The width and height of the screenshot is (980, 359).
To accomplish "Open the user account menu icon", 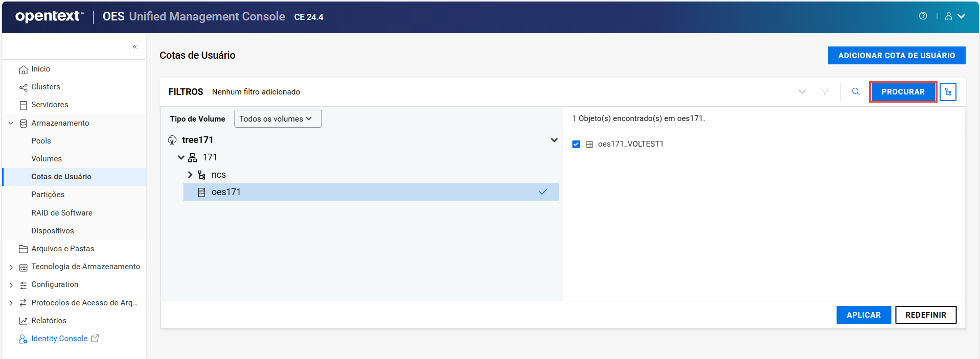I will pyautogui.click(x=949, y=16).
